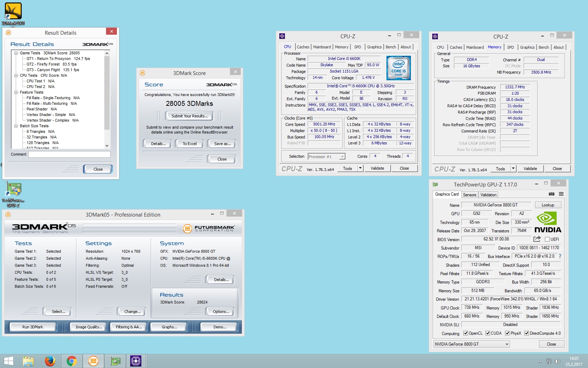Click Result Details tree scrollbar down arrow

[107, 146]
